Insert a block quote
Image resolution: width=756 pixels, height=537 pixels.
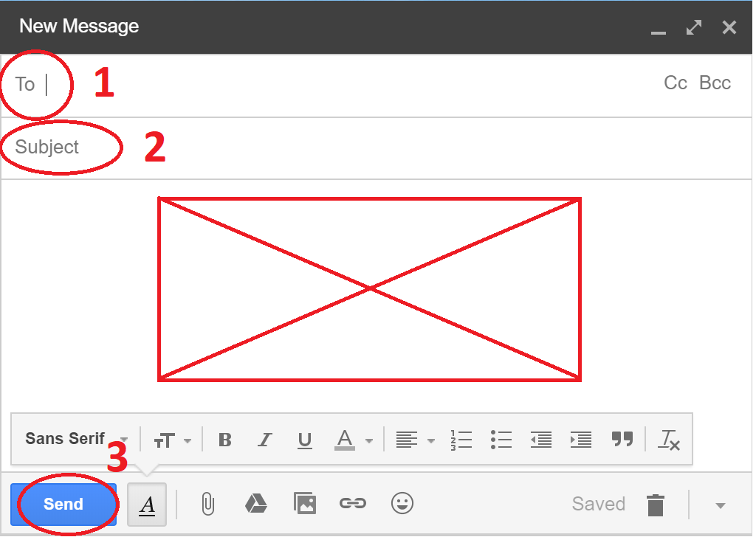click(622, 440)
